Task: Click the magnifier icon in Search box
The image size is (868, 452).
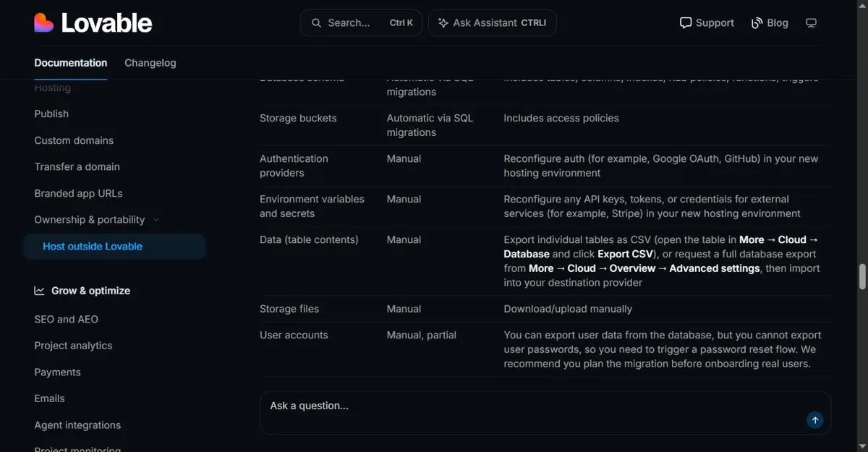Action: [x=316, y=23]
